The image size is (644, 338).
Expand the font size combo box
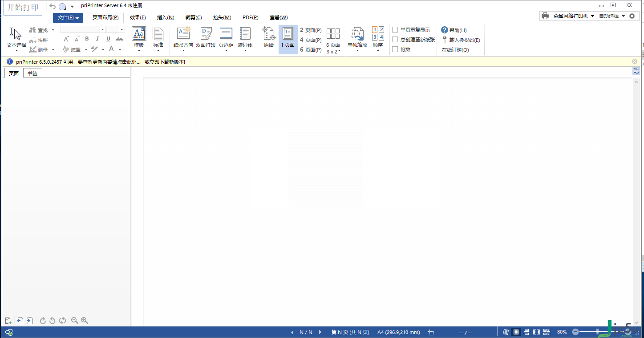click(x=122, y=29)
